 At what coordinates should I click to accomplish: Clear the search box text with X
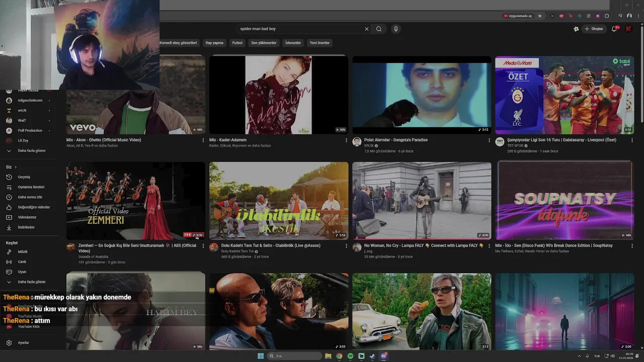pyautogui.click(x=367, y=29)
